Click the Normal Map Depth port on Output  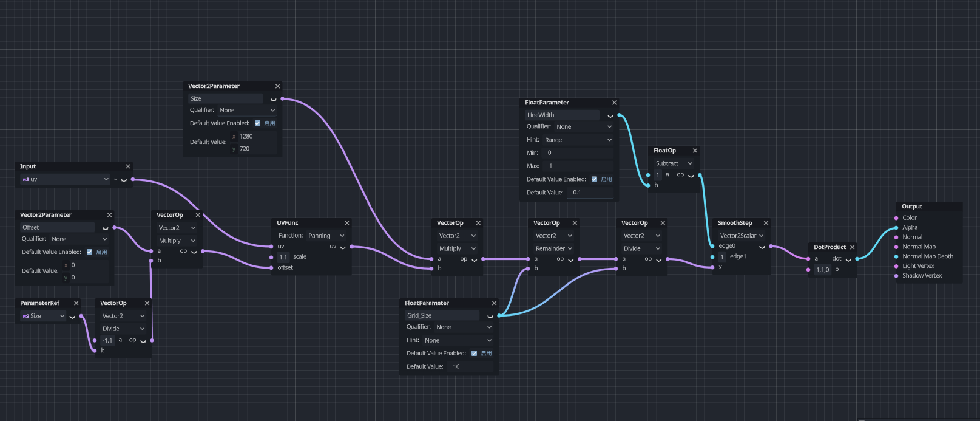tap(896, 256)
